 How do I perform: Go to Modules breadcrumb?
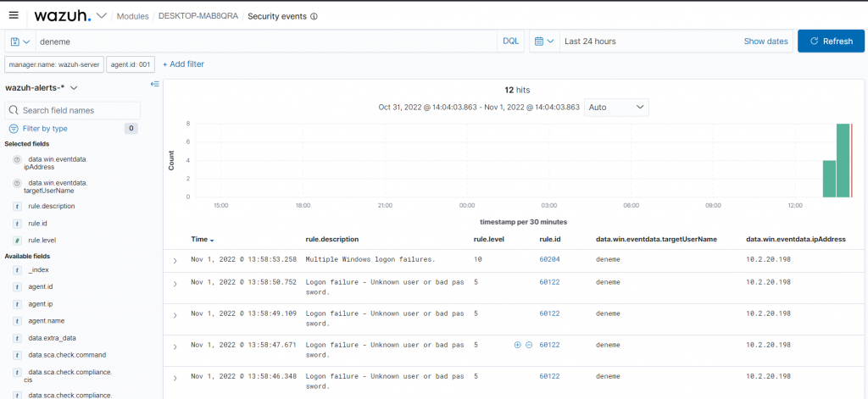[x=132, y=16]
